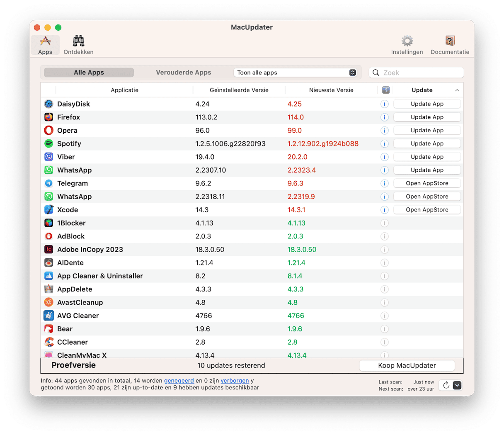
Task: Select Firefox's newest version 114.0
Action: pyautogui.click(x=296, y=117)
